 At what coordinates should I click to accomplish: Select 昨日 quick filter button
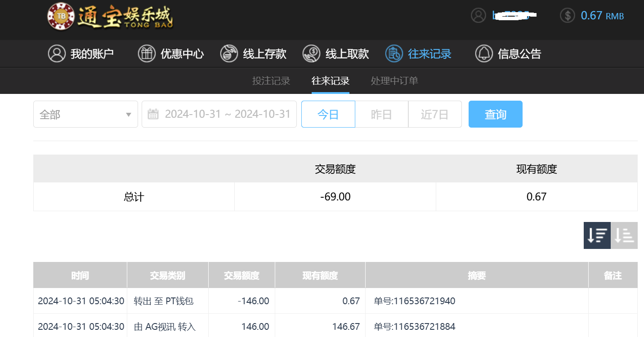(381, 115)
